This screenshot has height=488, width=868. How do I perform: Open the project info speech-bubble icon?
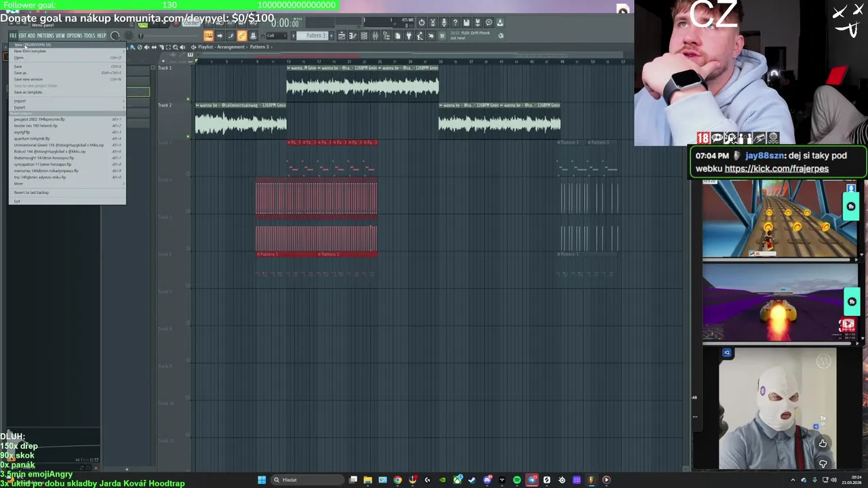click(x=489, y=23)
